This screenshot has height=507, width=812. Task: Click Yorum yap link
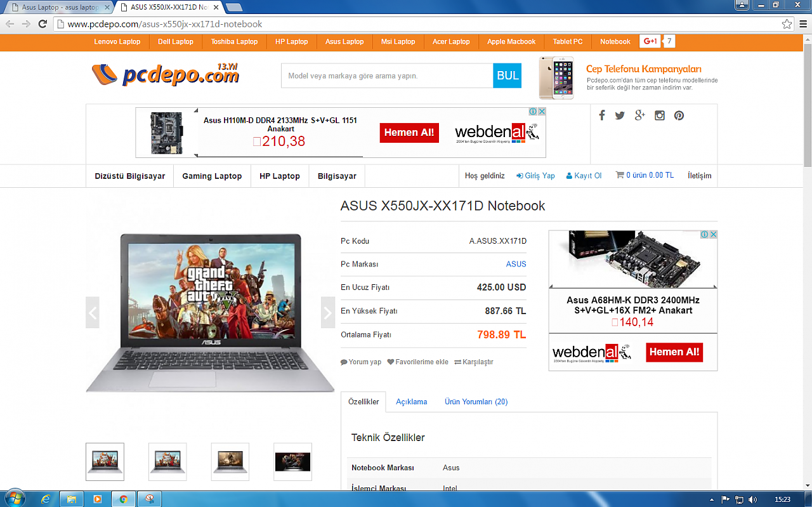tap(361, 362)
